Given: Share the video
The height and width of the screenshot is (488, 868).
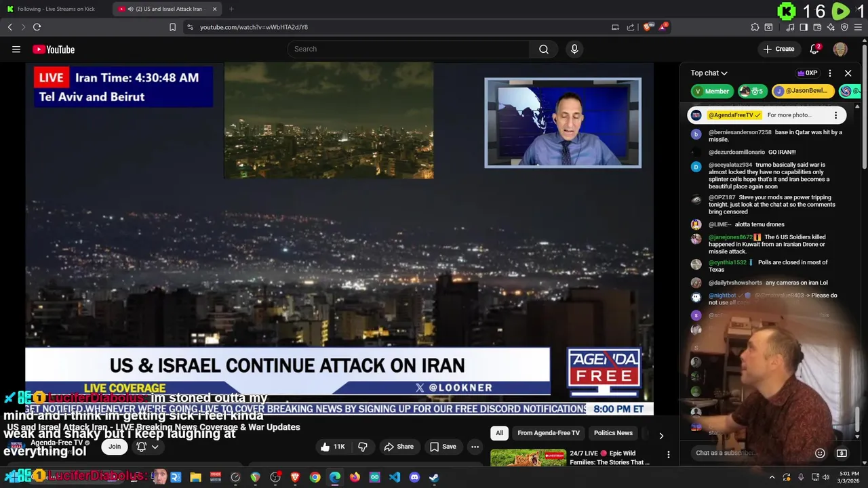Looking at the screenshot, I should click(399, 447).
